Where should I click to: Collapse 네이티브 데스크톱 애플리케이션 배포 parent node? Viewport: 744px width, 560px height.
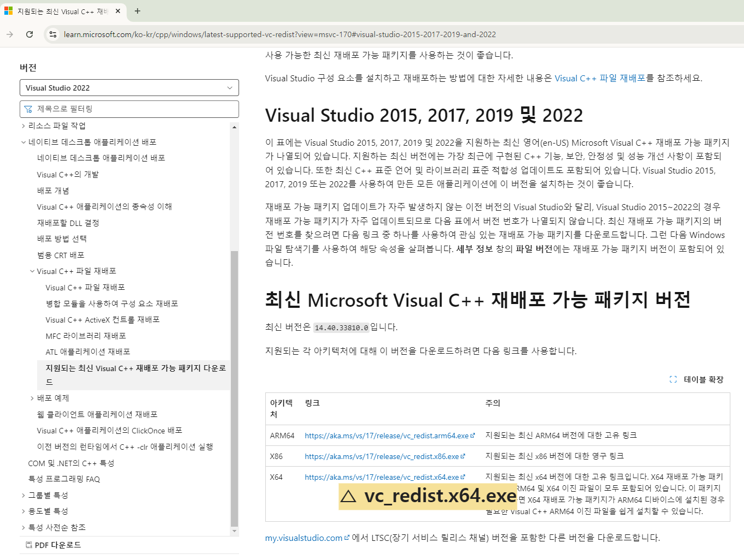[23, 142]
